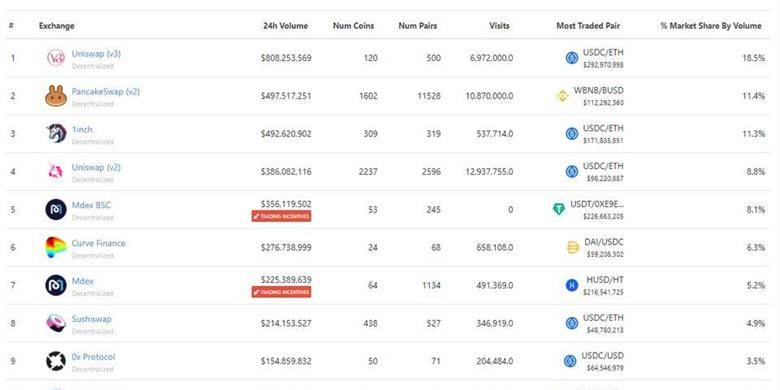This screenshot has width=780, height=390.
Task: Sort by Most Traded Pair header
Action: coord(588,26)
